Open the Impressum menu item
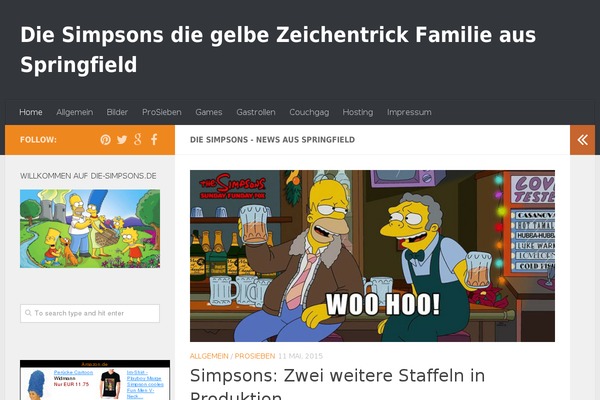This screenshot has width=600, height=400. 409,112
